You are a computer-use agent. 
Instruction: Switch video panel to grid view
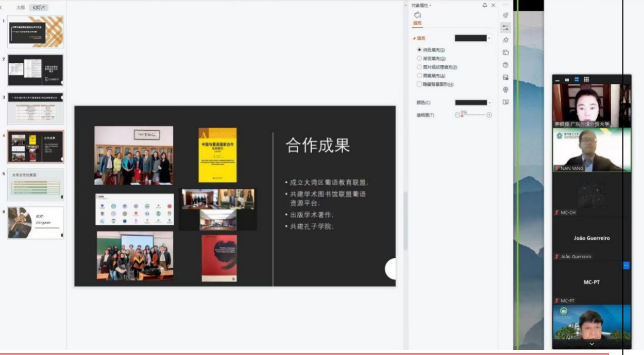click(586, 79)
